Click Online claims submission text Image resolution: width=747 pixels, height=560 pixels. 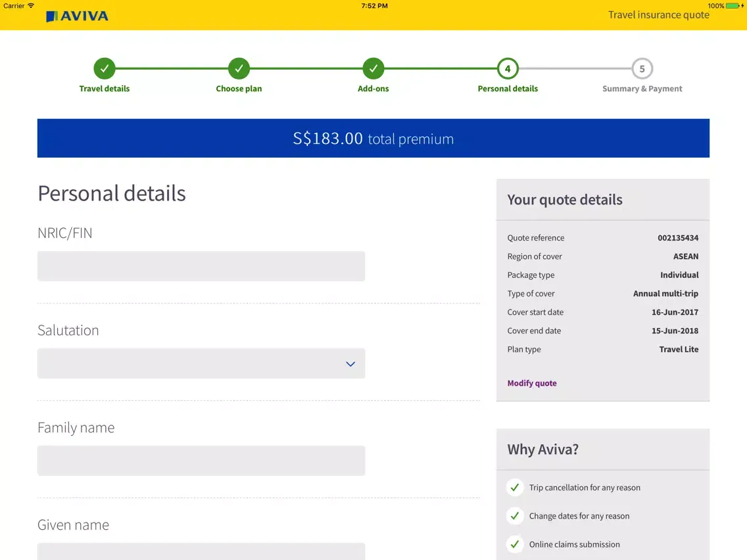[x=574, y=544]
